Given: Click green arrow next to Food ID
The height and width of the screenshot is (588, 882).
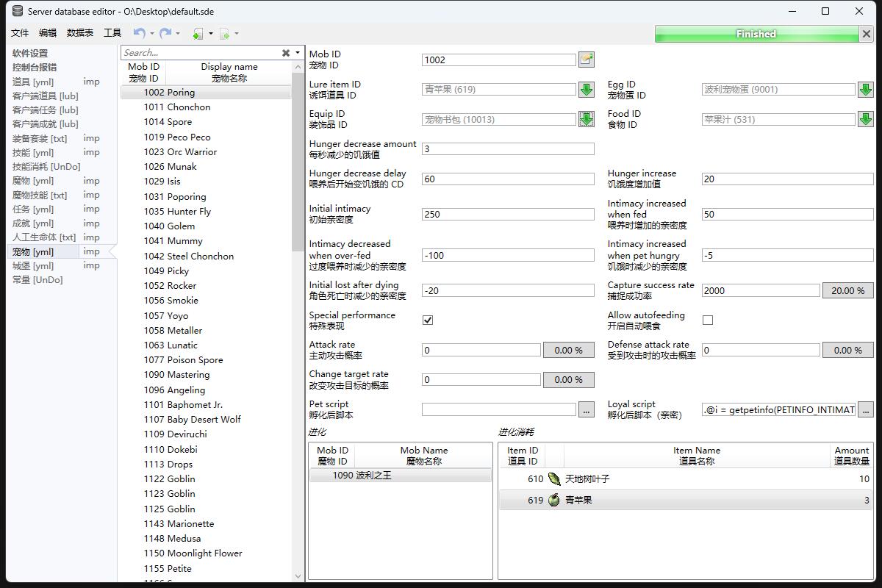Looking at the screenshot, I should [x=865, y=119].
